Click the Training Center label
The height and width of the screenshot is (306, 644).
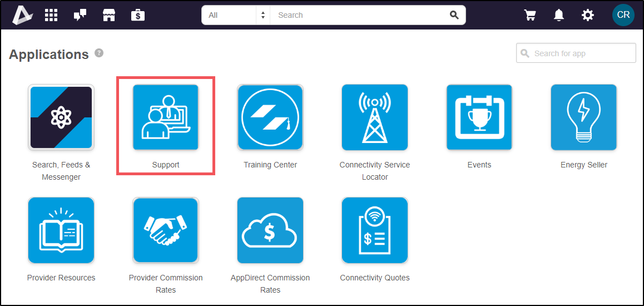point(270,165)
